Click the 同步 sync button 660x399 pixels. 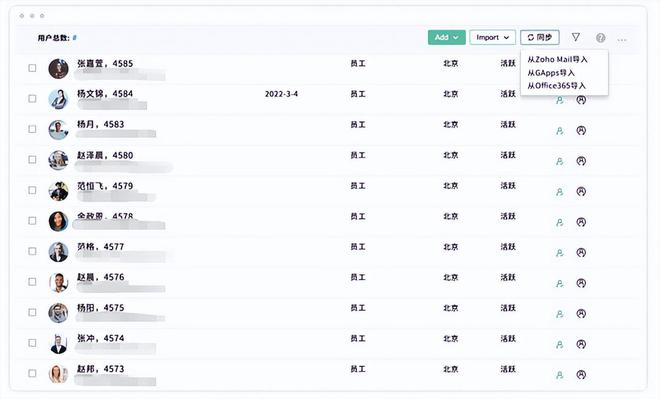pyautogui.click(x=540, y=37)
